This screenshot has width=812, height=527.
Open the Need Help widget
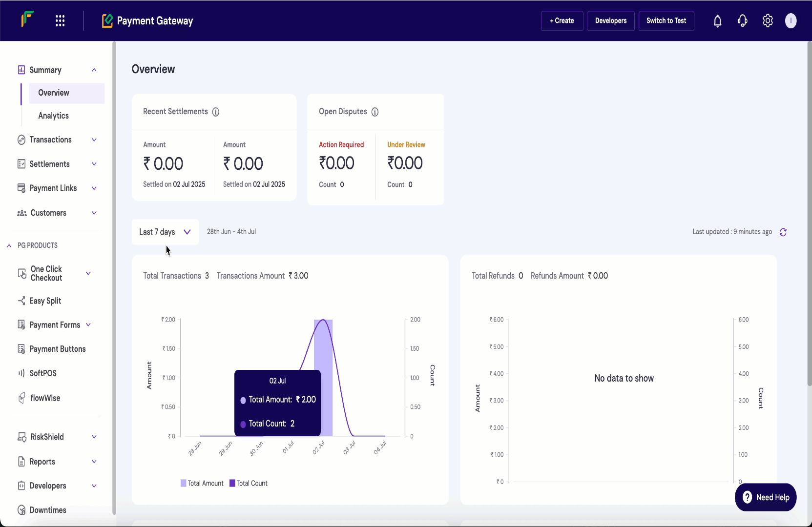[x=765, y=497]
